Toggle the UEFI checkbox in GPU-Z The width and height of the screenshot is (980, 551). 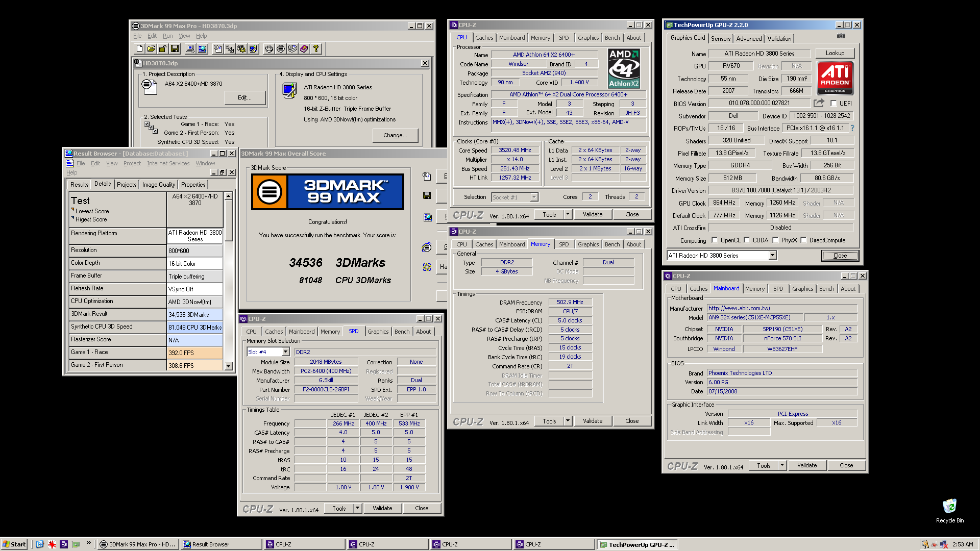(x=834, y=104)
